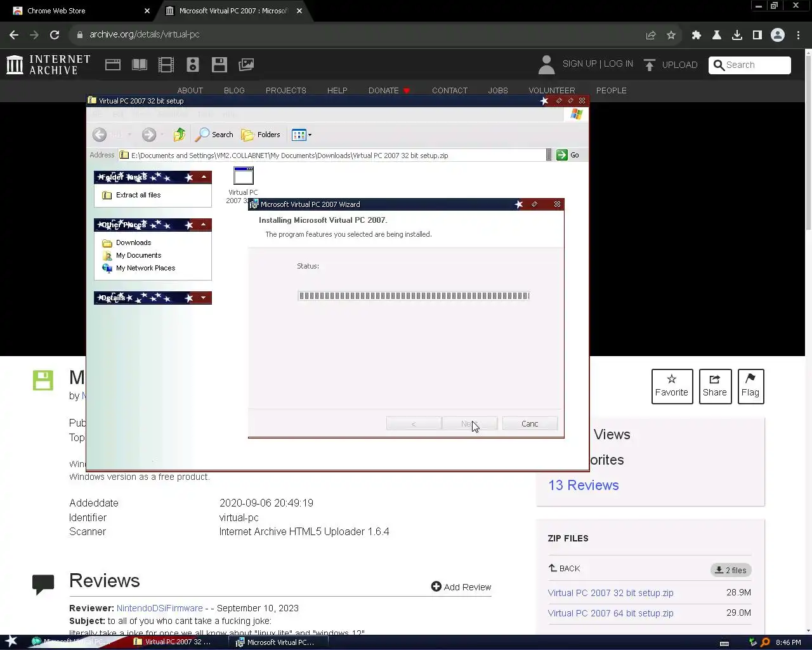Open the Explorer address bar dropdown
This screenshot has width=812, height=650.
(x=549, y=155)
